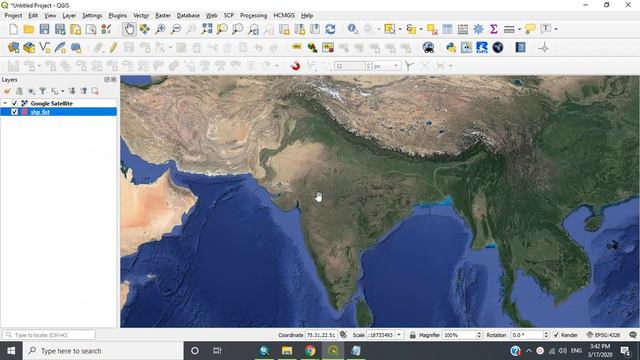This screenshot has height=360, width=640.
Task: Open the Field Calculator icon
Action: coord(462,29)
